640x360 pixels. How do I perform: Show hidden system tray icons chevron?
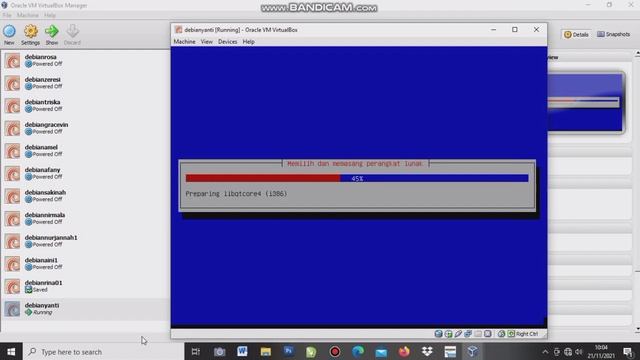(x=545, y=351)
